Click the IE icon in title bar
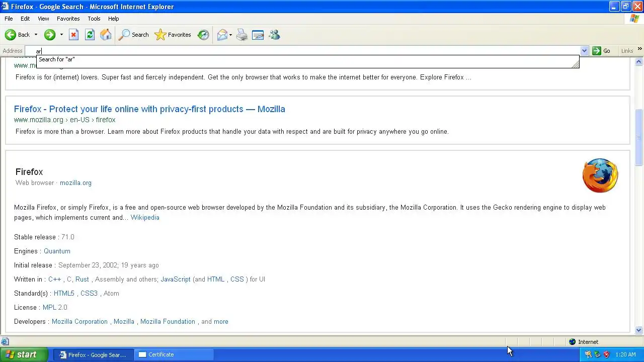 click(5, 7)
